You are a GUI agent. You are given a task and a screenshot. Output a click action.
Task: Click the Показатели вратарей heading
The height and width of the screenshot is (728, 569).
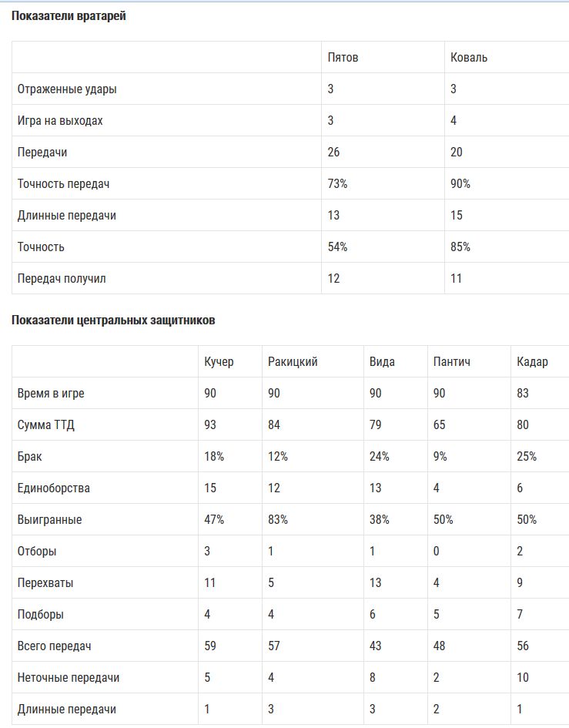69,16
